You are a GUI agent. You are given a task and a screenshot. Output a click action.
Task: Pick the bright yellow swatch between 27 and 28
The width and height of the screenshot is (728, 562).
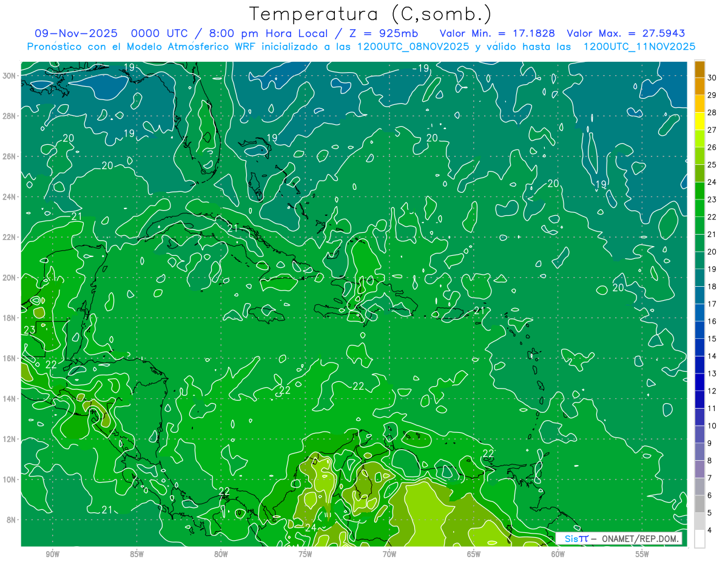coord(700,121)
